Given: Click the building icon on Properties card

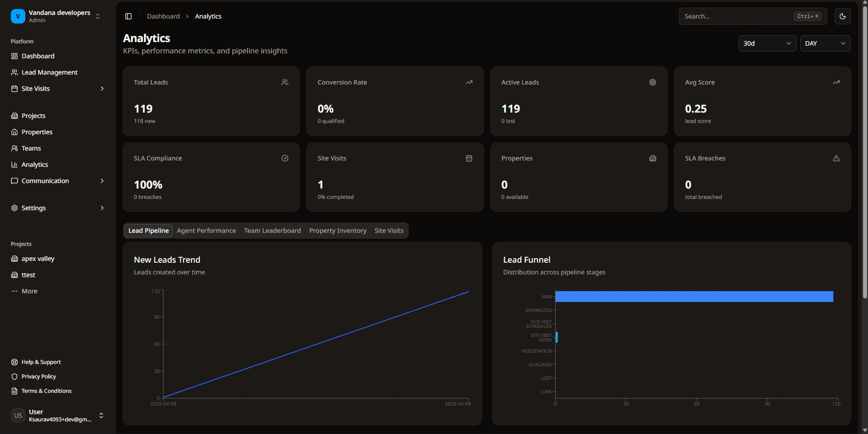Looking at the screenshot, I should (x=652, y=158).
